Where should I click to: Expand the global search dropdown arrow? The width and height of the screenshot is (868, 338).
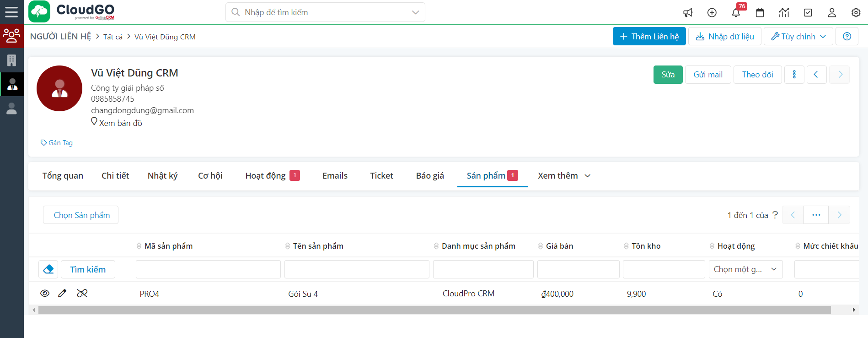click(x=415, y=12)
